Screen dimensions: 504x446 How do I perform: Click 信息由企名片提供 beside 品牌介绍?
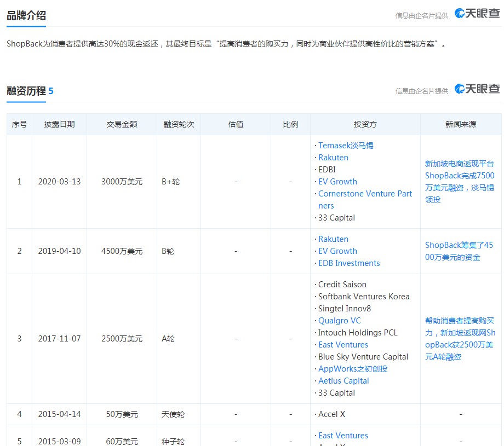422,15
